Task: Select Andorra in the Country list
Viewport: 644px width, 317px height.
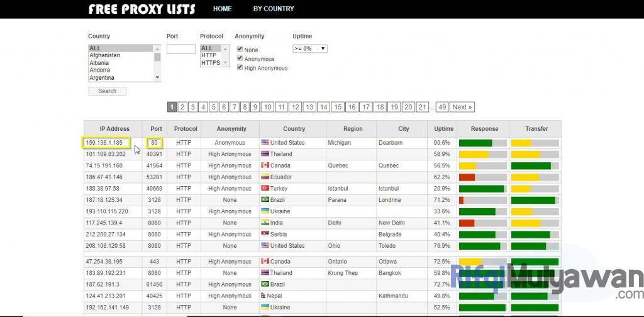Action: coord(121,70)
